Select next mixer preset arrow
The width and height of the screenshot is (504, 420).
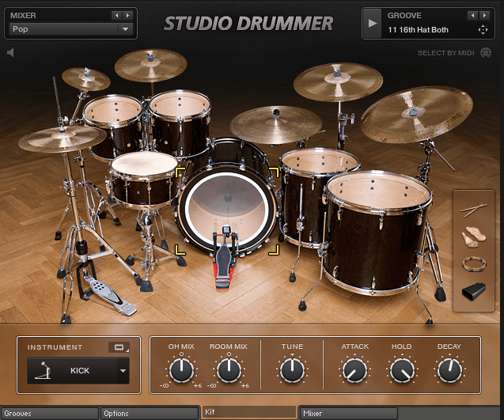pyautogui.click(x=127, y=15)
